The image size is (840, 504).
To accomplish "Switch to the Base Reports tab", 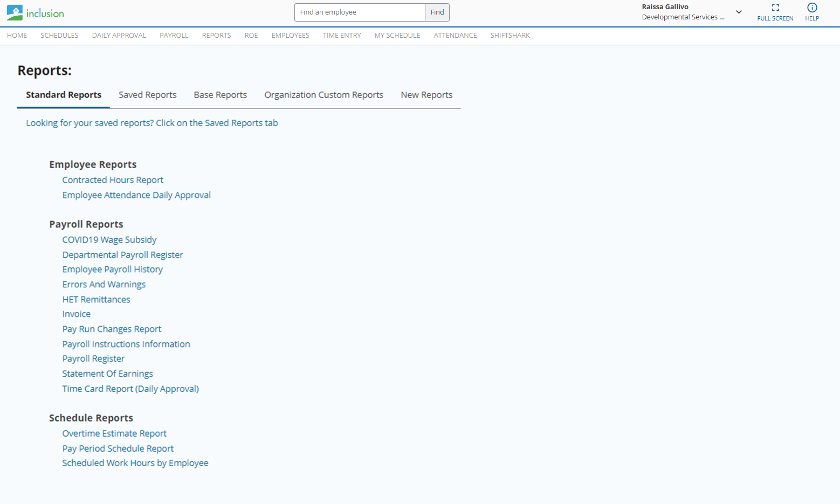I will 221,95.
